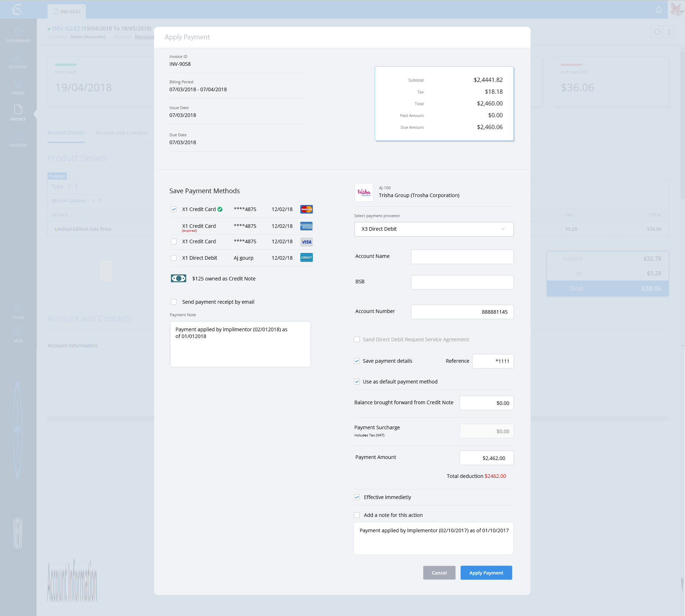Click into the BSB input field
The image size is (685, 616).
tap(462, 282)
